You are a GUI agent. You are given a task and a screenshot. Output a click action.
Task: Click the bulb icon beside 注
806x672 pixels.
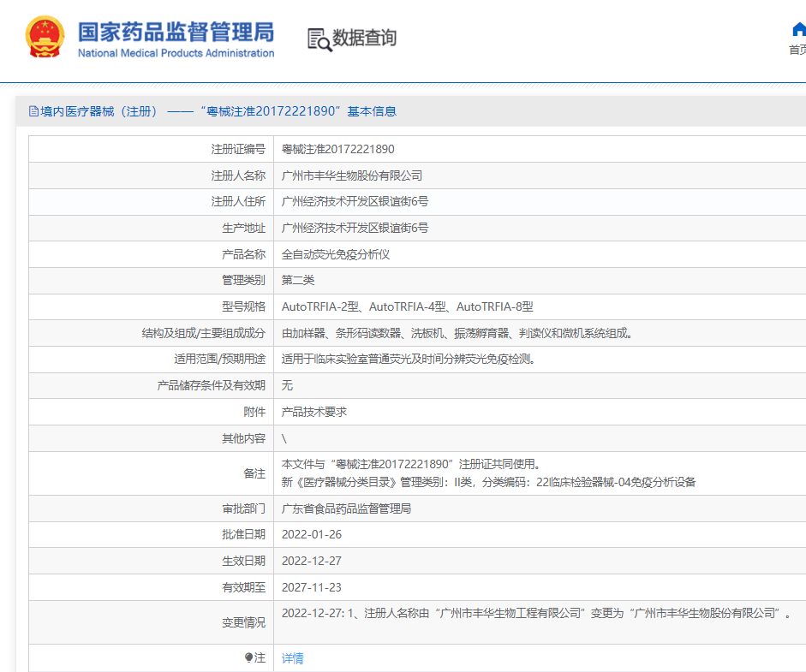[x=248, y=657]
